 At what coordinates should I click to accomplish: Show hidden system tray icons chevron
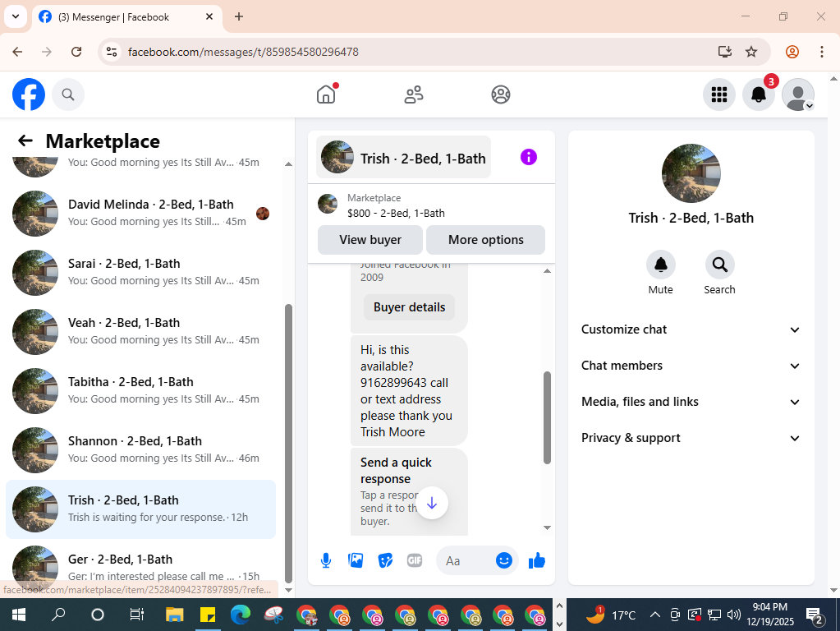654,615
